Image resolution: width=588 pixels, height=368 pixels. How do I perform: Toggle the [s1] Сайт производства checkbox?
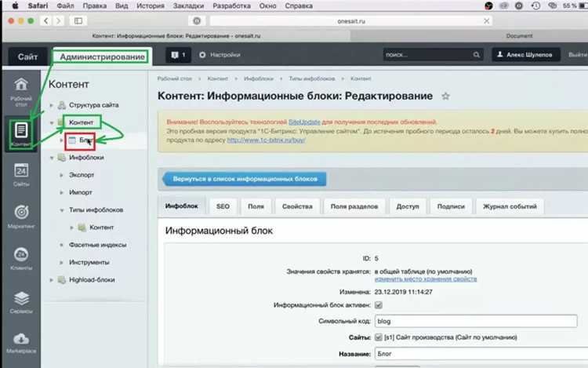(x=379, y=337)
